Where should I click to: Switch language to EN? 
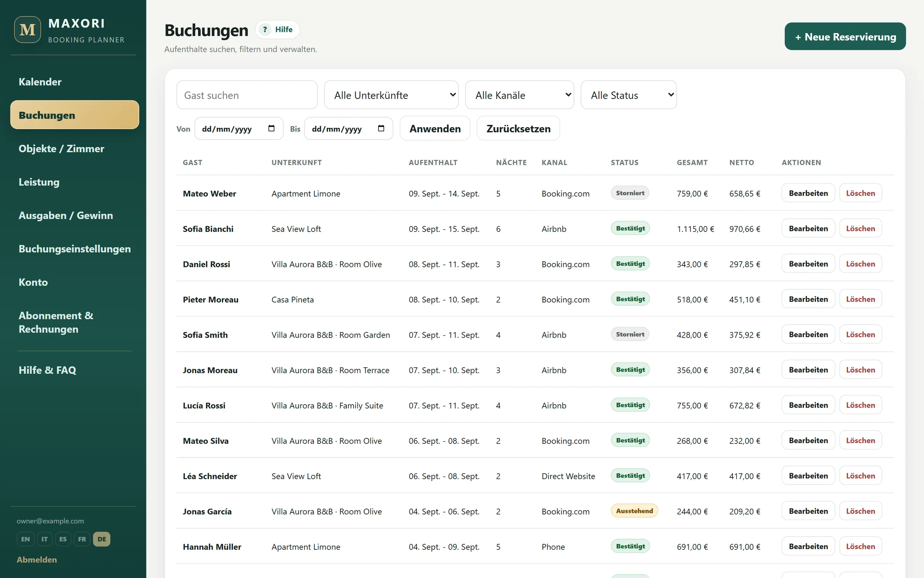(x=25, y=539)
